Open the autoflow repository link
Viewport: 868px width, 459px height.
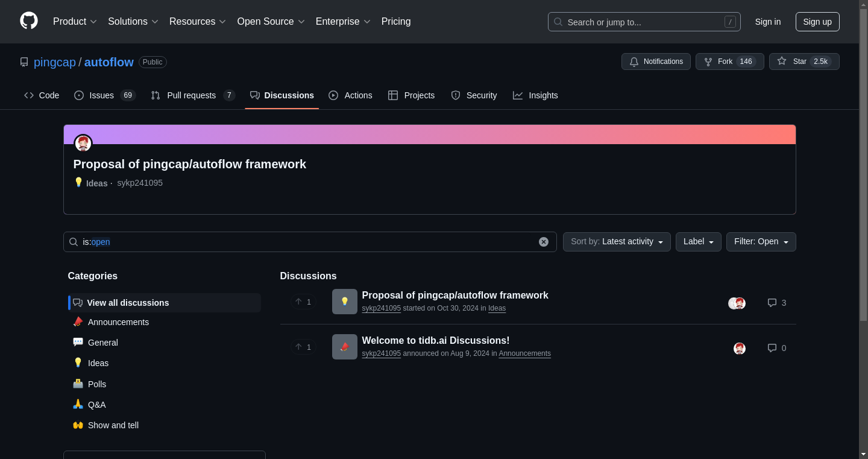[x=109, y=62]
